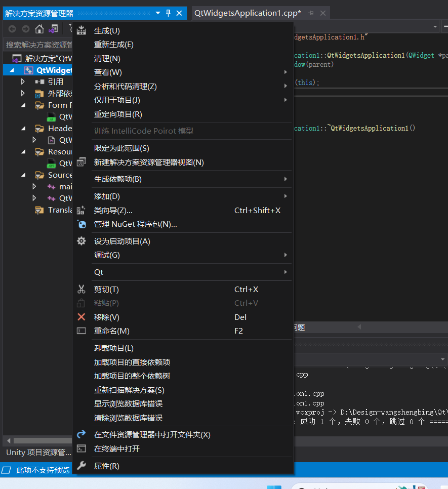Click the red X icon beside 移除(V)
This screenshot has height=489, width=448.
click(82, 317)
